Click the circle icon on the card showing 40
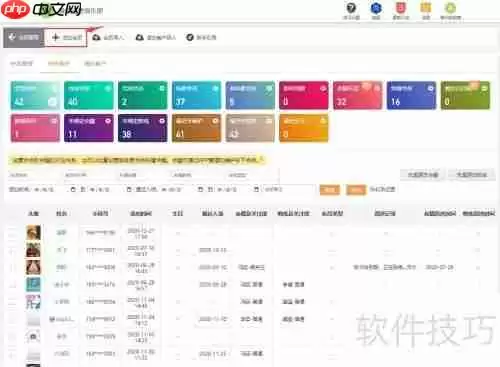Image resolution: width=500 pixels, height=367 pixels. [108, 88]
